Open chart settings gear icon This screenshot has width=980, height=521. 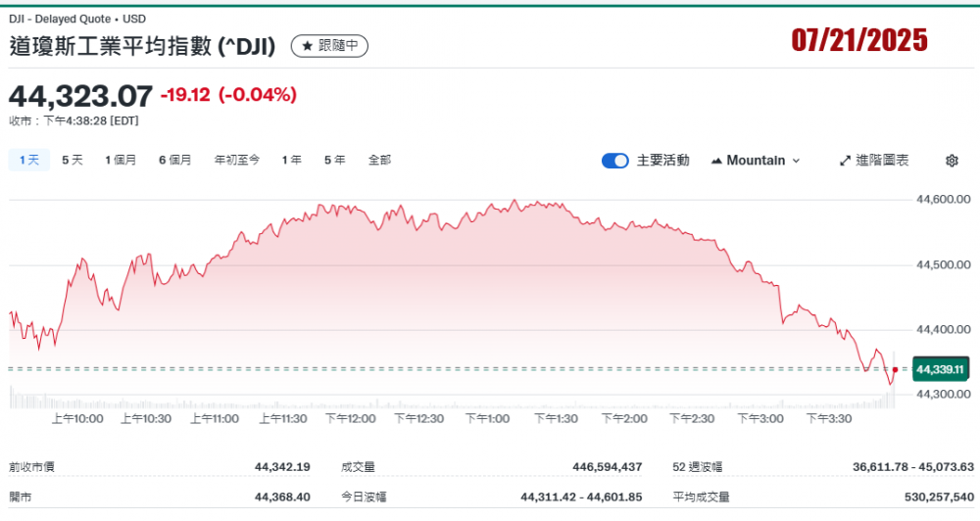point(952,161)
